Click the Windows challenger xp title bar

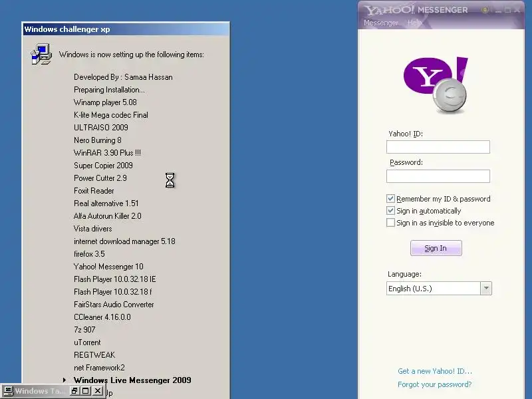click(126, 29)
